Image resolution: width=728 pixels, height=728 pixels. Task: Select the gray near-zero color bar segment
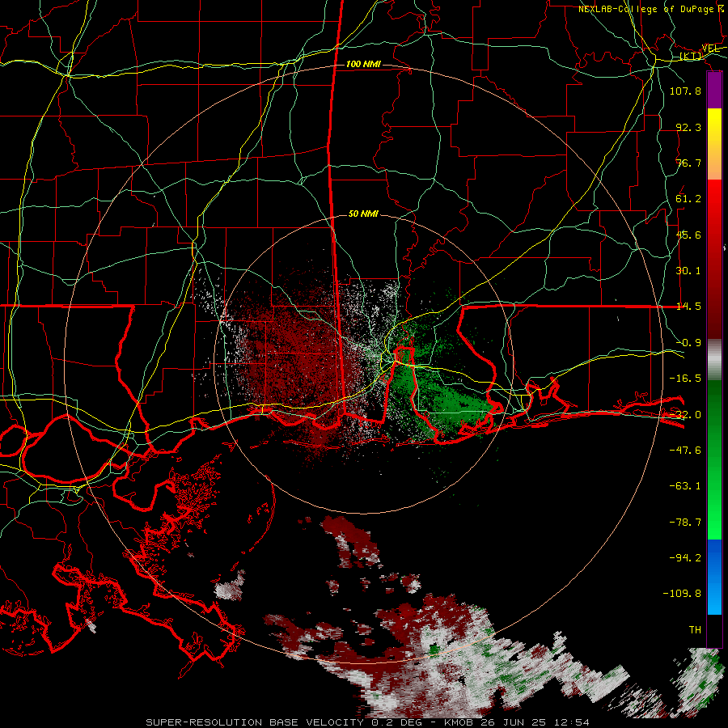(x=714, y=360)
